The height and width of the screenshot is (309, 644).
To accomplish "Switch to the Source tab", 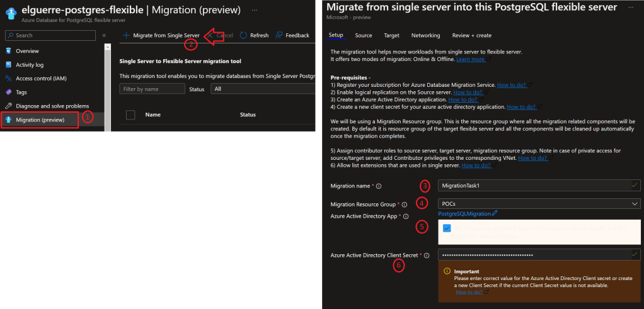I will pyautogui.click(x=363, y=36).
